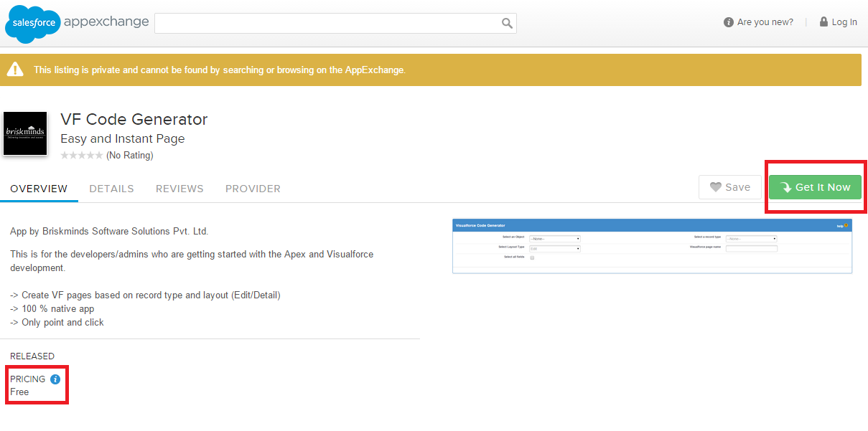Click the info icon beside 'Are you new?'
Image resolution: width=868 pixels, height=431 pixels.
[727, 22]
